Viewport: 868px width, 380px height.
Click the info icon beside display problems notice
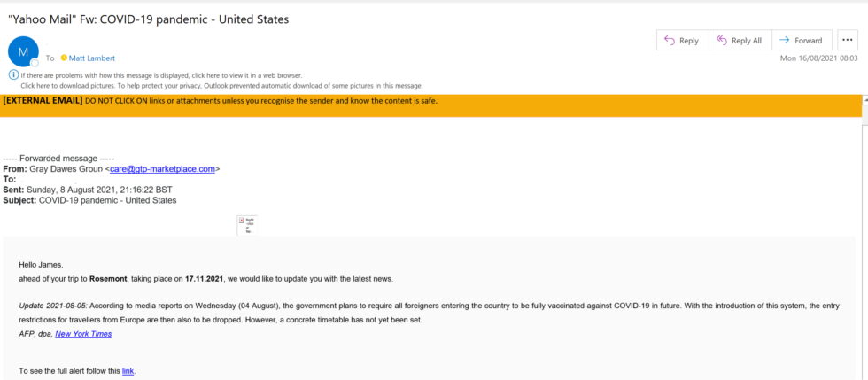(12, 74)
